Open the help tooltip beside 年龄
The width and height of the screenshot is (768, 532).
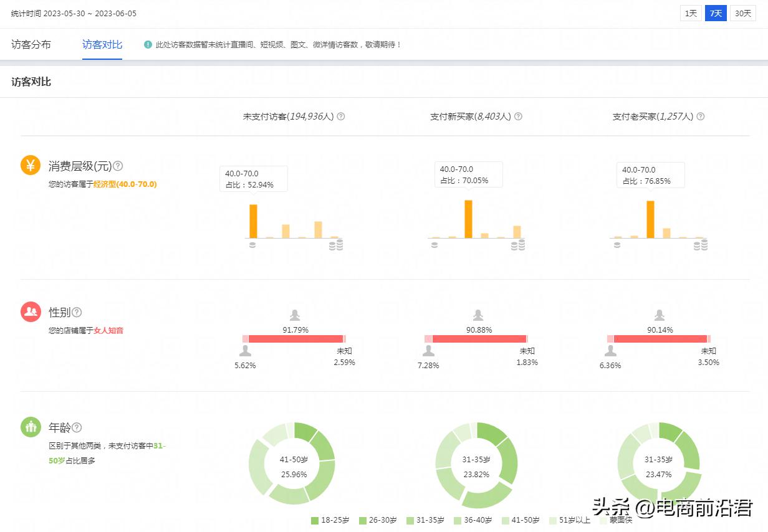(75, 427)
